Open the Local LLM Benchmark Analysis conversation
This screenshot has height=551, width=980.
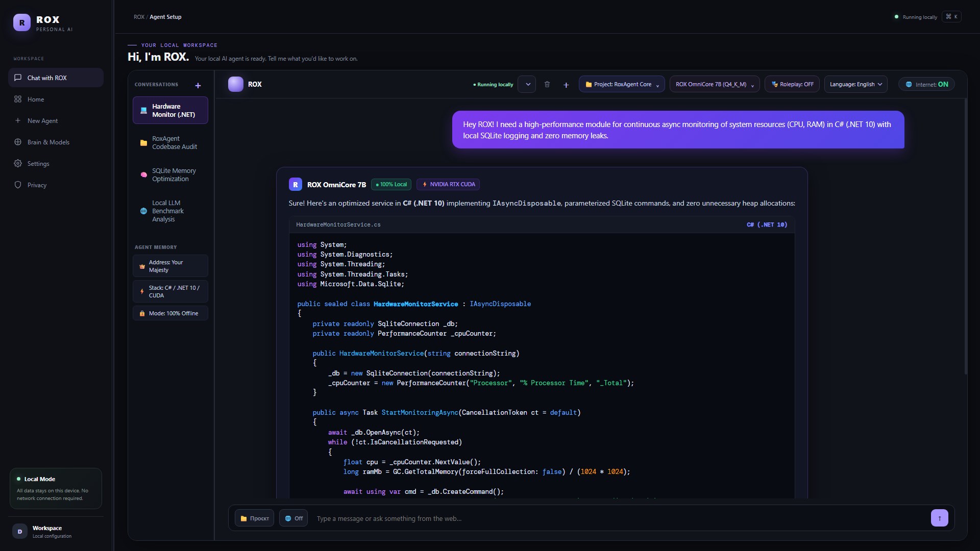(x=170, y=211)
